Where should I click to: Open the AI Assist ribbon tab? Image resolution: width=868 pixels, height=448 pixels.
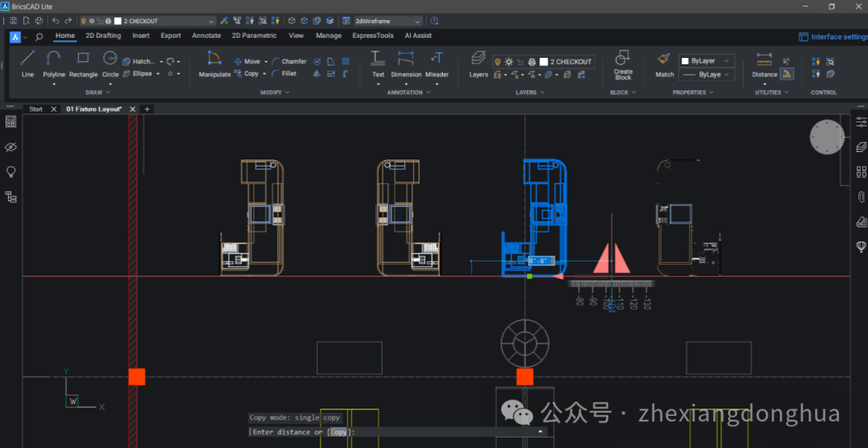pos(418,35)
